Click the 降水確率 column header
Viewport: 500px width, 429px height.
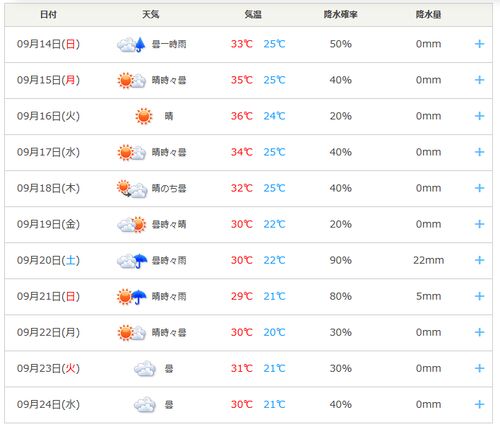click(x=341, y=14)
